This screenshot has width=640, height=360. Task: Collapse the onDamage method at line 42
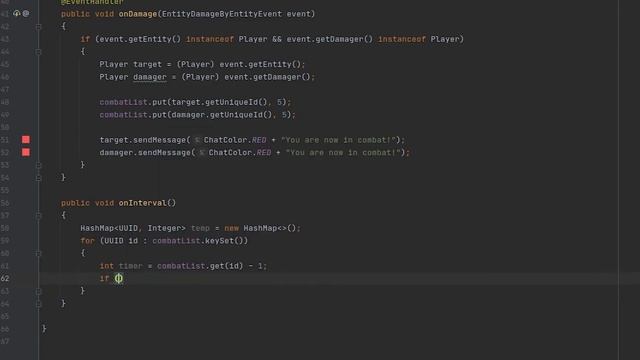click(x=38, y=27)
